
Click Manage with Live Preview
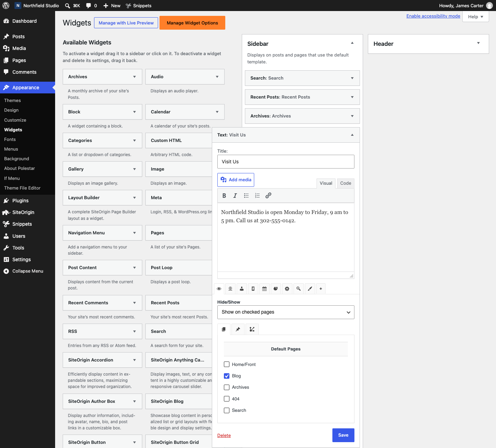click(126, 23)
